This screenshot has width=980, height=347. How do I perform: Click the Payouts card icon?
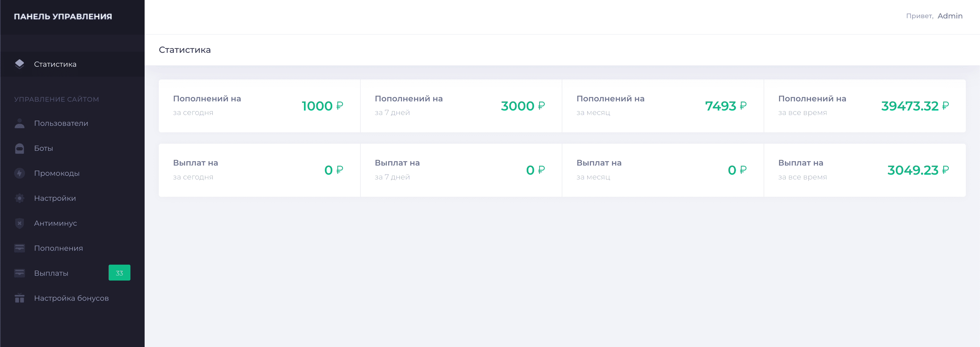click(x=19, y=273)
